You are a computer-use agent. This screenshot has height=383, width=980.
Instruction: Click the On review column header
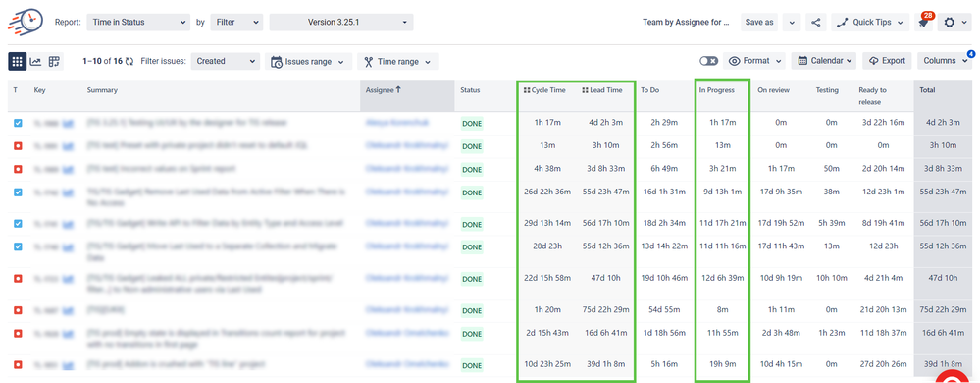click(773, 90)
